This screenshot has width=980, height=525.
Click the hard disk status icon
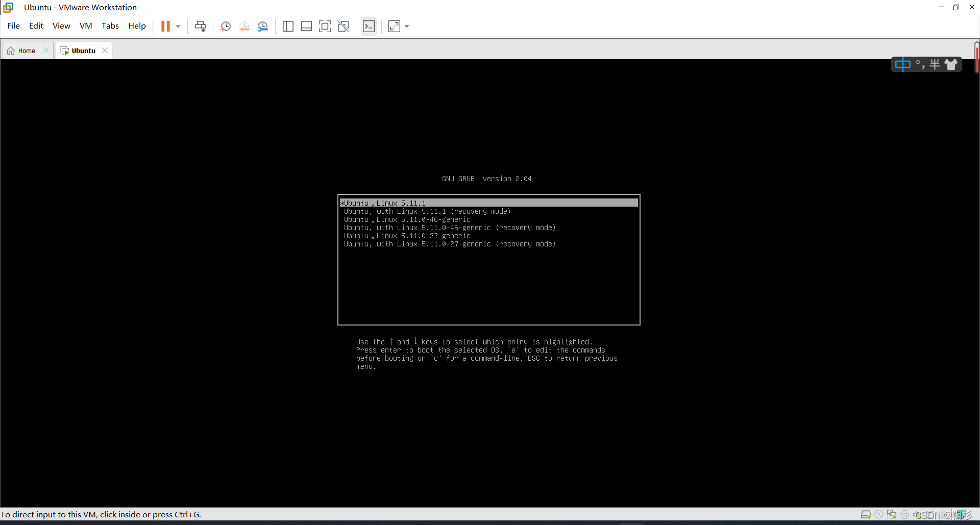(x=866, y=514)
